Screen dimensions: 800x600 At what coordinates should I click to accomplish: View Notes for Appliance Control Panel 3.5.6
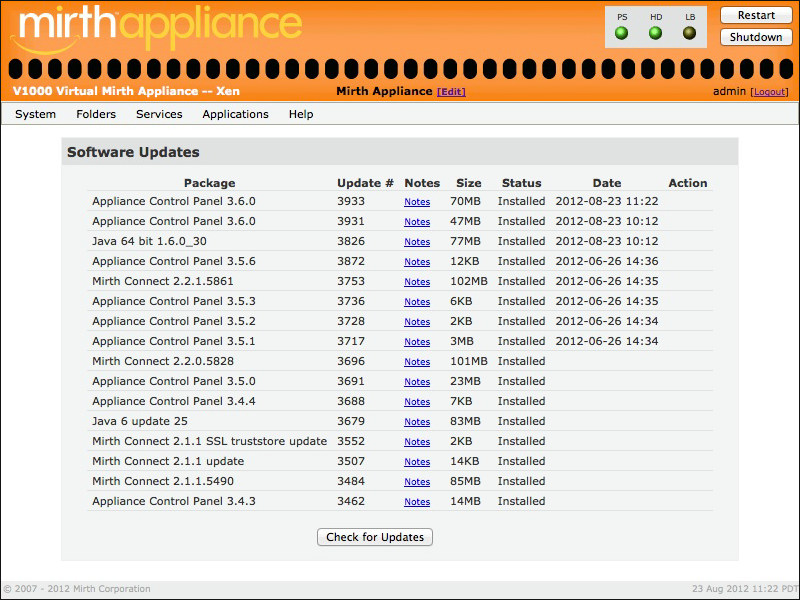click(417, 261)
